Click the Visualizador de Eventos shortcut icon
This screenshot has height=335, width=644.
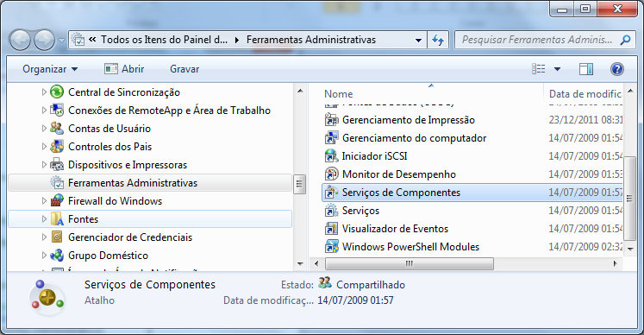(x=331, y=229)
